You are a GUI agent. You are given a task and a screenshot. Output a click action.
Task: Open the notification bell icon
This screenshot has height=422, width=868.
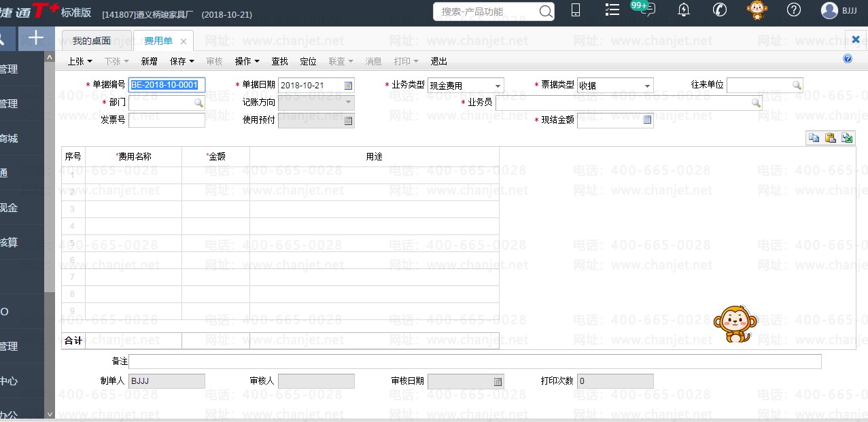pyautogui.click(x=684, y=10)
